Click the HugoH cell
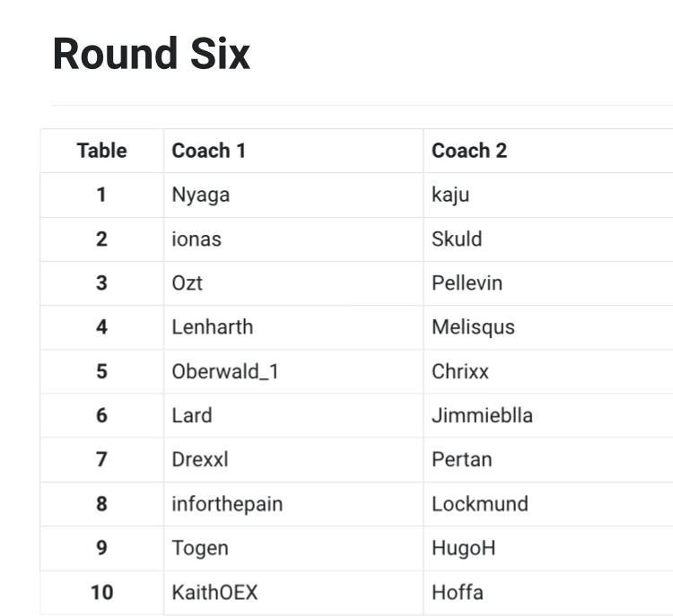The width and height of the screenshot is (673, 616). pyautogui.click(x=463, y=548)
